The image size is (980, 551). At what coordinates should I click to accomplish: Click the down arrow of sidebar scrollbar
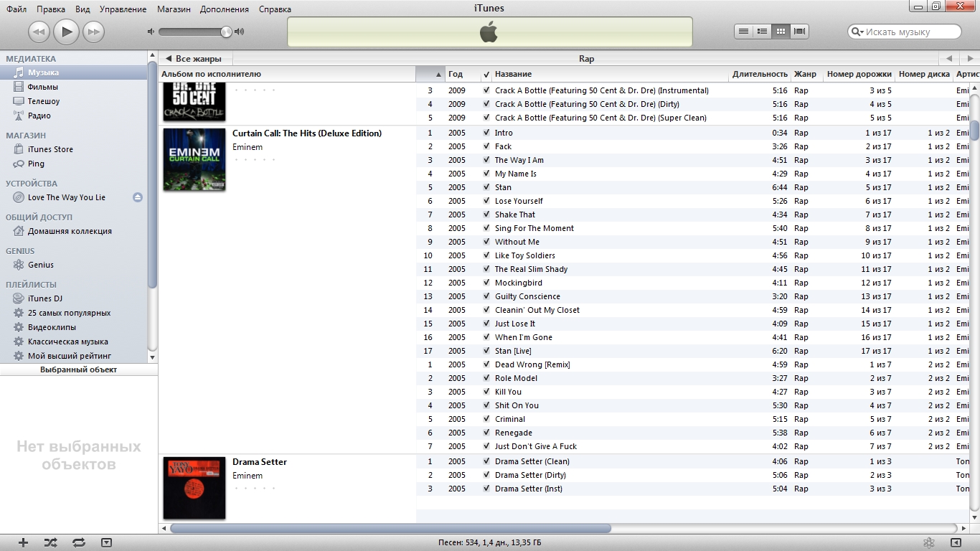(152, 357)
